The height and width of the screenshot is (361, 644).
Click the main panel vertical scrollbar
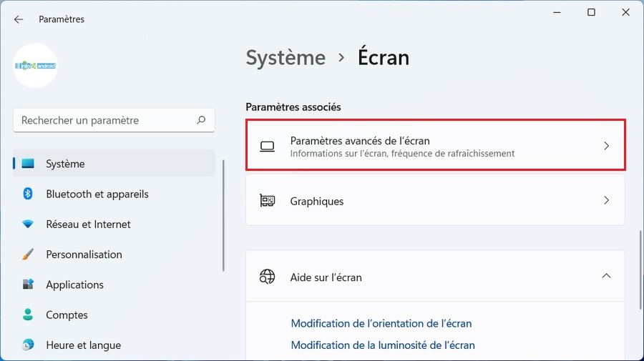point(640,268)
